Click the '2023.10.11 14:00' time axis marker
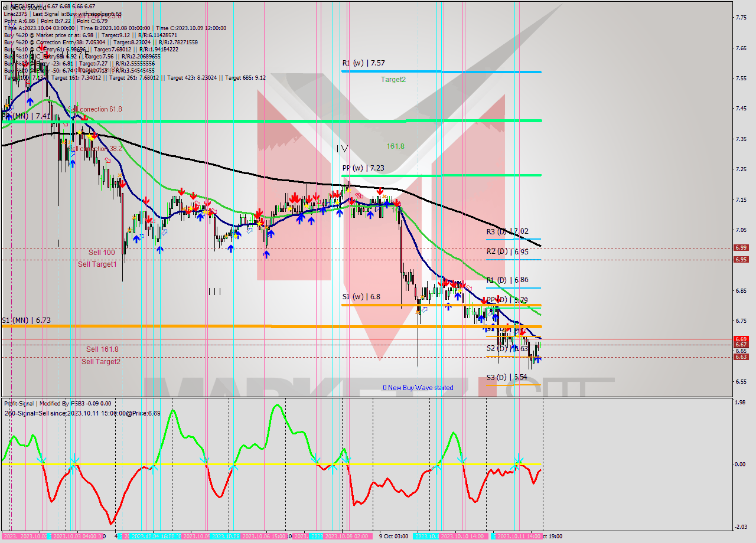This screenshot has width=756, height=543. click(x=519, y=537)
